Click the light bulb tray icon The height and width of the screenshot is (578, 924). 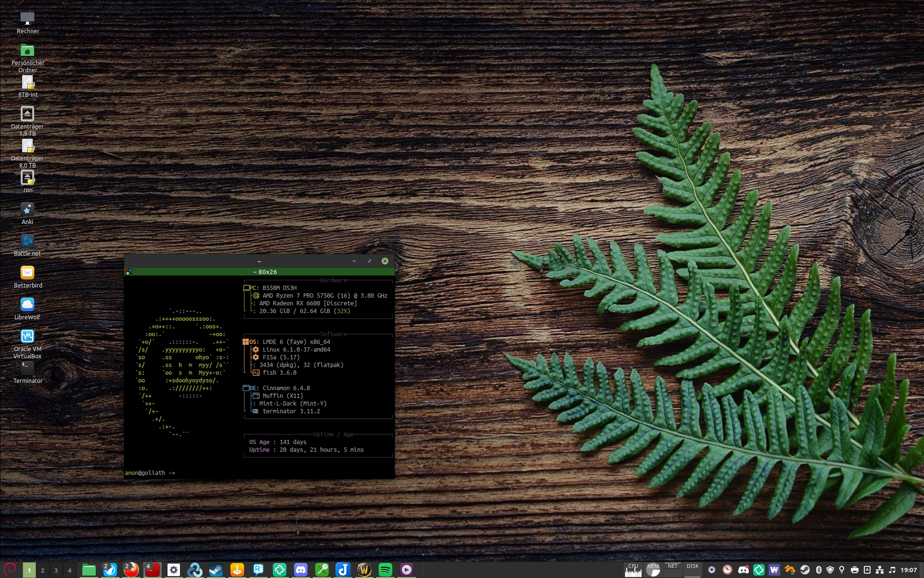[842, 570]
